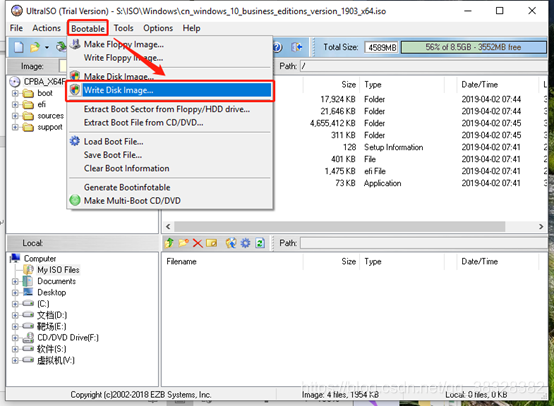The height and width of the screenshot is (406, 554).
Task: Click the 56% of 8.5GB capacity bar
Action: (473, 47)
